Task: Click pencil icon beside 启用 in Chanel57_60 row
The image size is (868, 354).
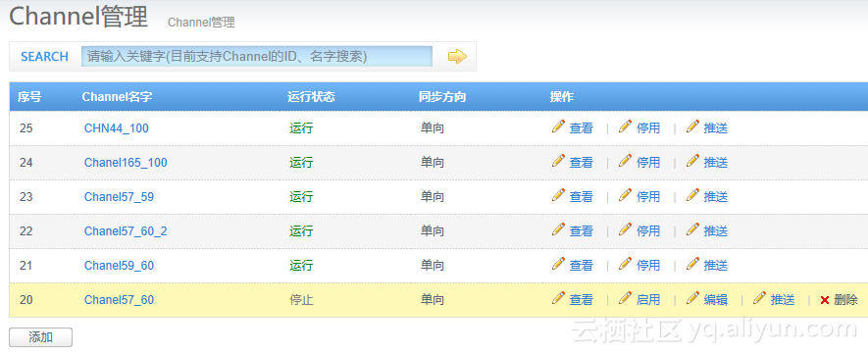Action: 625,298
